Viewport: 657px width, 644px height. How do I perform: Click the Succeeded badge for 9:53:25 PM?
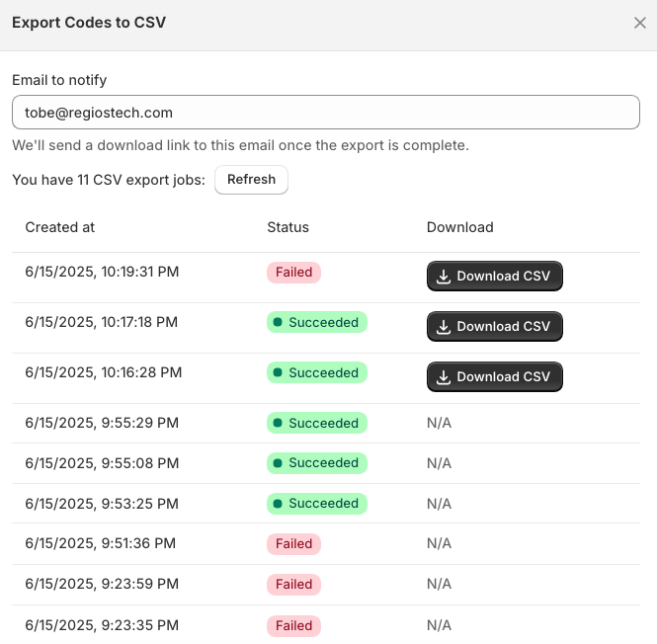tap(317, 503)
